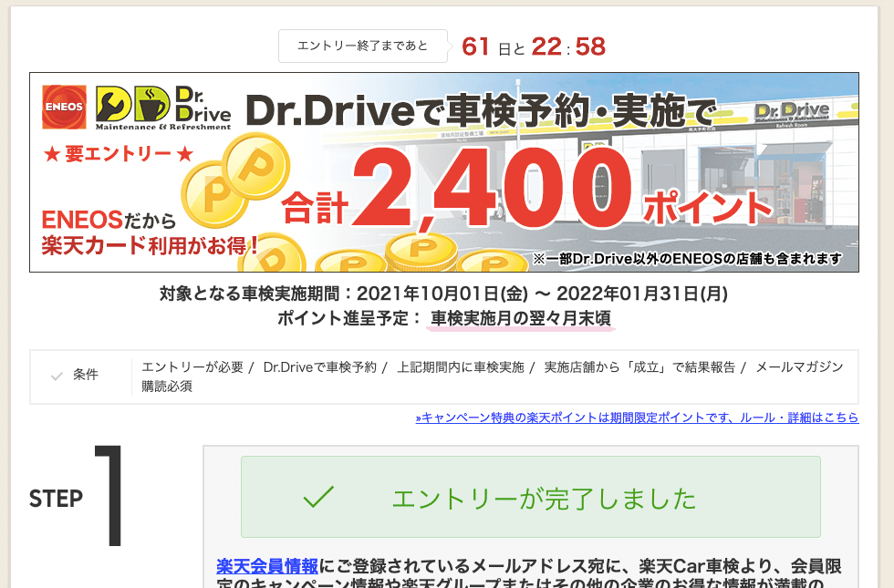Click the Dr.Drive store sign in the banner photo
This screenshot has width=894, height=588.
[792, 110]
